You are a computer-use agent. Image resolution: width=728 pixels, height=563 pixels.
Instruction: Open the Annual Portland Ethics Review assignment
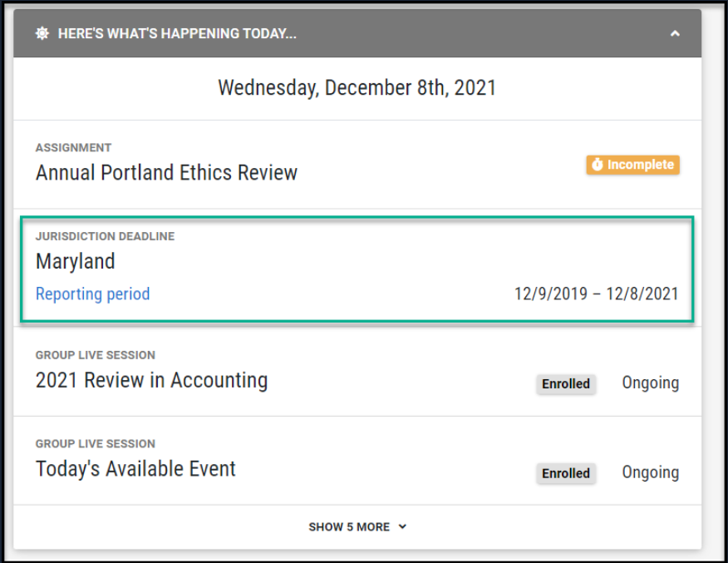click(166, 173)
